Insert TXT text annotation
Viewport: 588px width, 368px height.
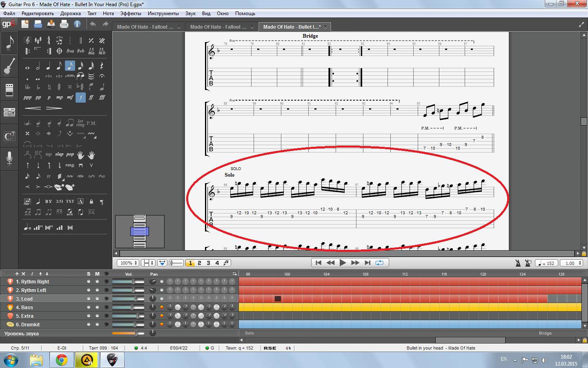(x=70, y=201)
